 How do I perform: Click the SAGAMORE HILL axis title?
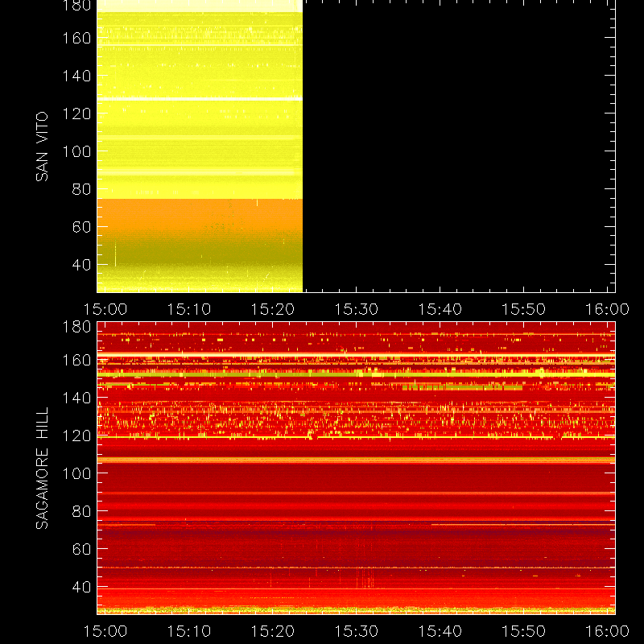[x=42, y=468]
